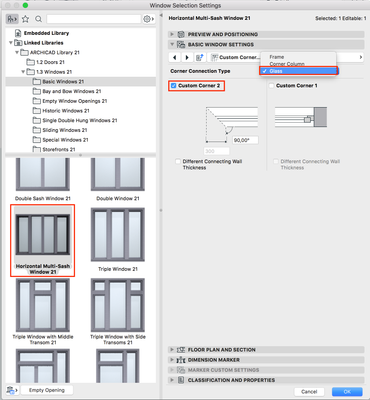Expand Classification and Properties panel

pos(172,380)
